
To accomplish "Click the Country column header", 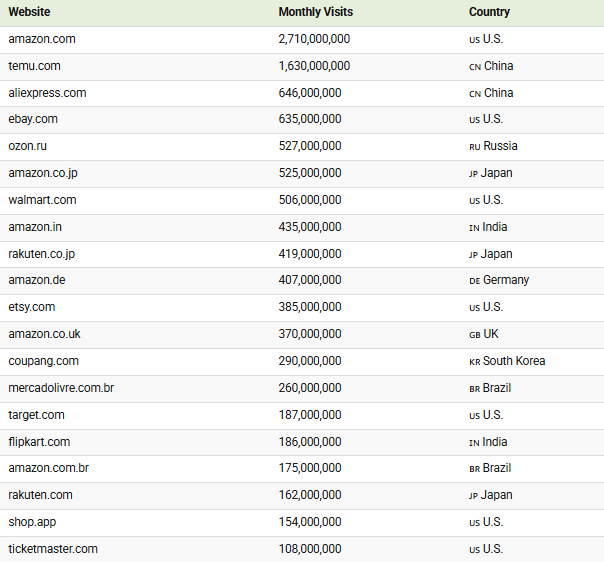I will pos(489,12).
